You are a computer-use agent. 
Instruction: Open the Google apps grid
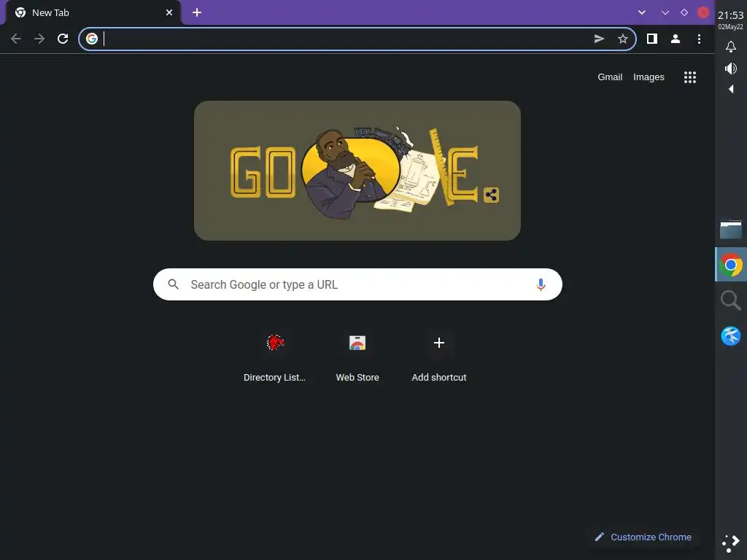(x=690, y=77)
